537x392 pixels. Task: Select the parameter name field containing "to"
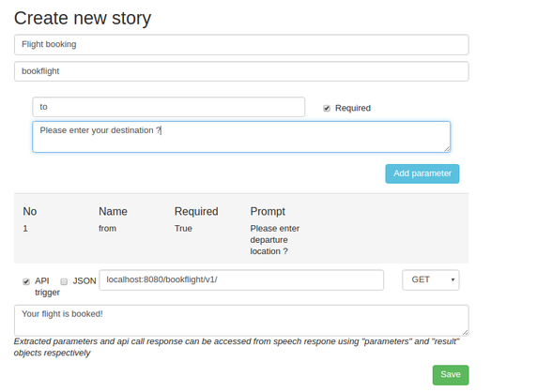(x=168, y=107)
